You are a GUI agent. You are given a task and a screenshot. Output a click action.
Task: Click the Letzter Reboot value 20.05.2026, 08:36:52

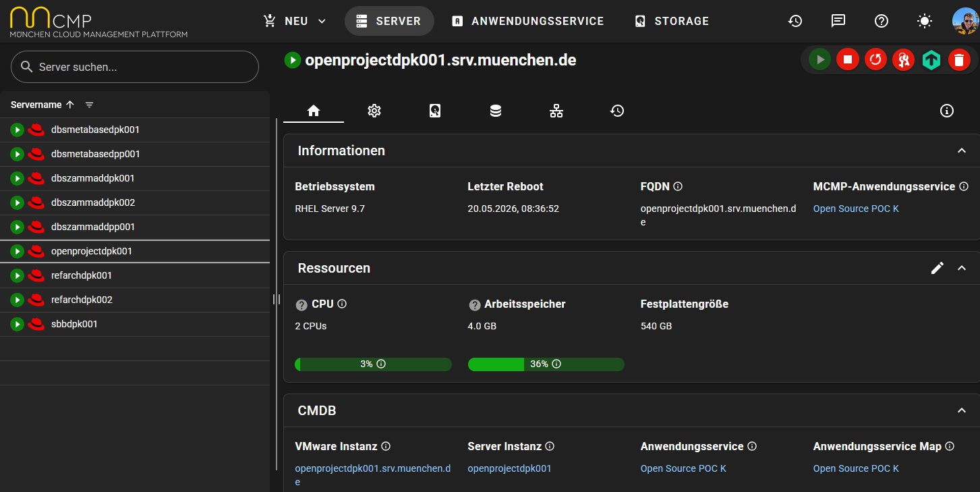[x=513, y=209]
